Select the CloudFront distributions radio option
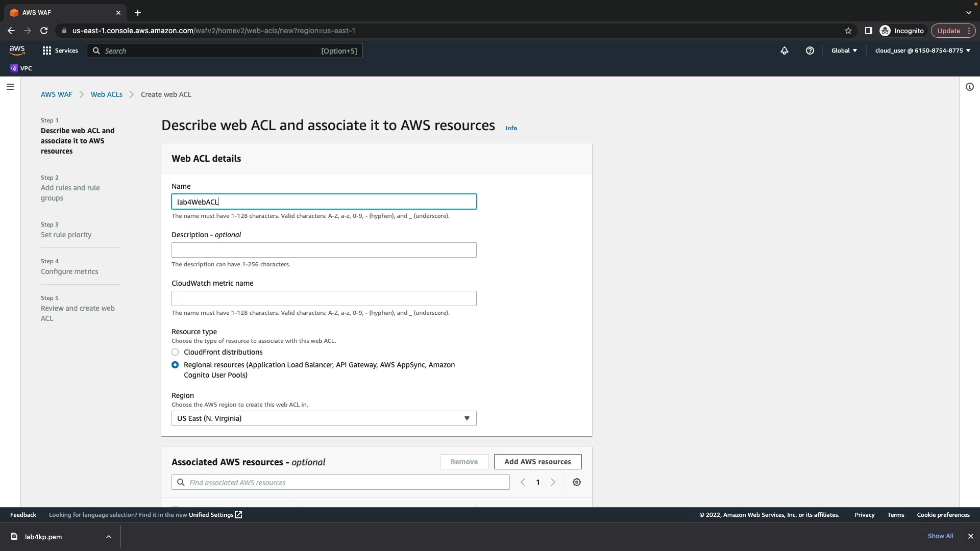Image resolution: width=980 pixels, height=551 pixels. tap(175, 352)
